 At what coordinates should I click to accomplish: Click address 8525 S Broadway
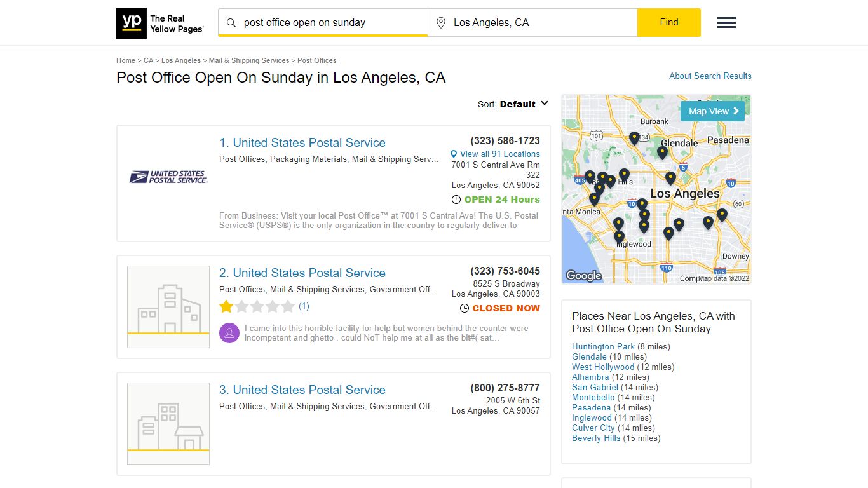[506, 284]
